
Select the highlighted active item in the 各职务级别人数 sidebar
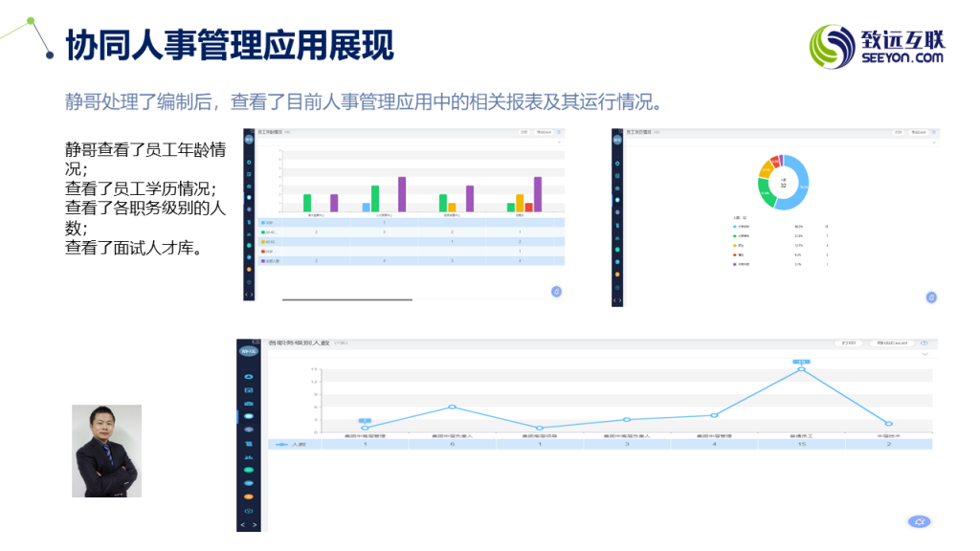(249, 416)
